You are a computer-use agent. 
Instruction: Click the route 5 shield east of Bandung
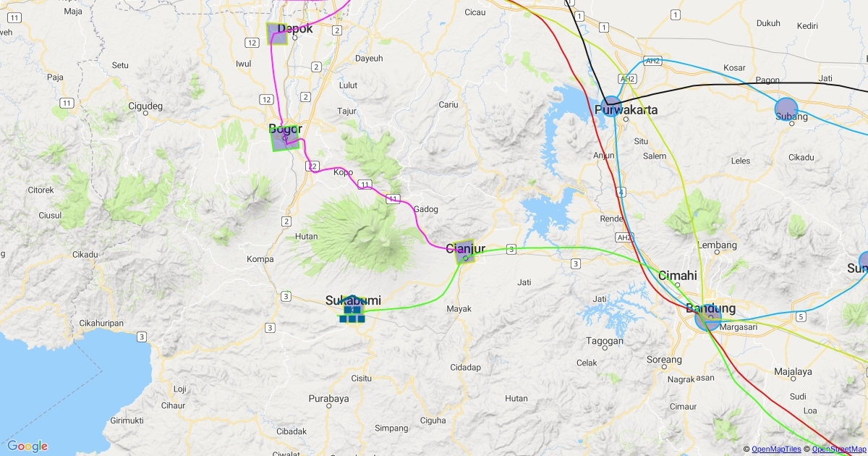tap(801, 316)
